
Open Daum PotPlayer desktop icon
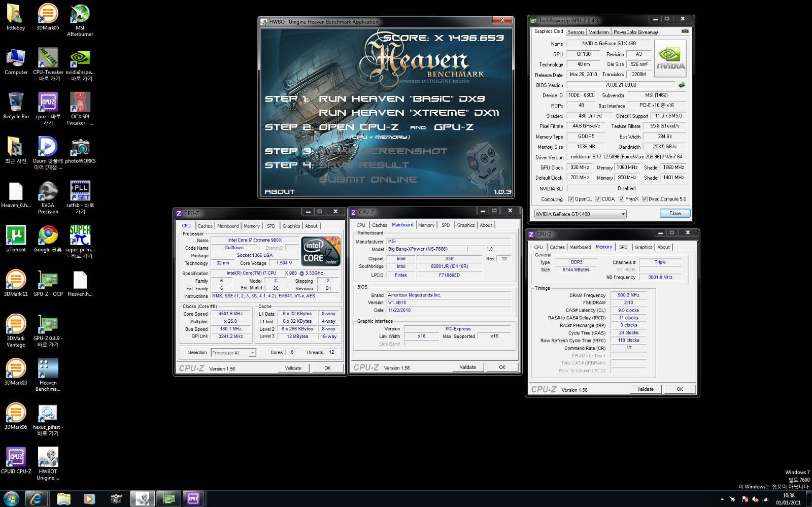48,154
